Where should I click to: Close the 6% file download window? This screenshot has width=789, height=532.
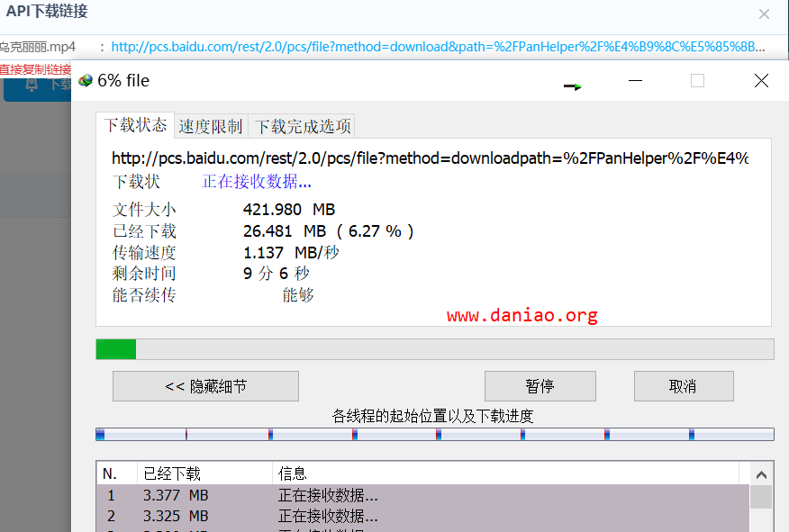point(761,80)
